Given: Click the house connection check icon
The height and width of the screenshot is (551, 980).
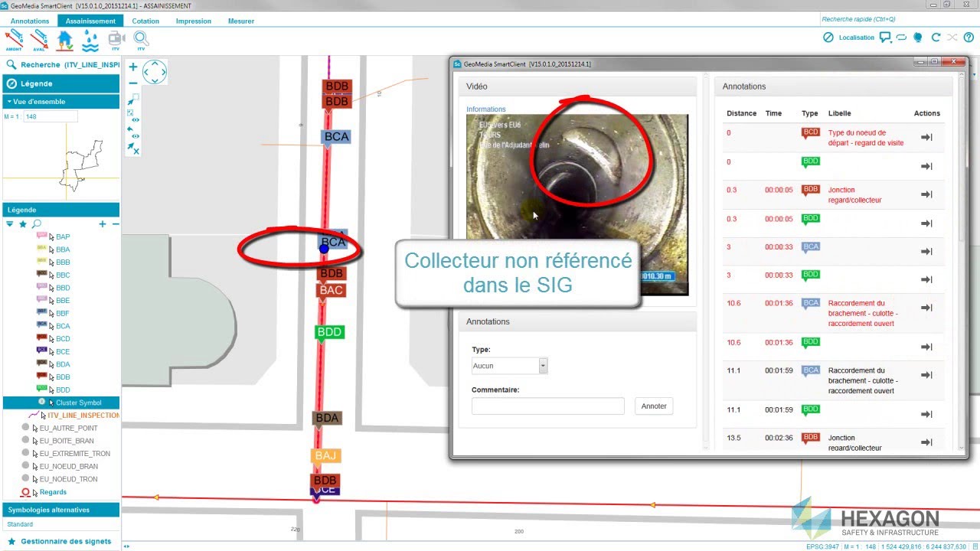Looking at the screenshot, I should click(x=65, y=39).
